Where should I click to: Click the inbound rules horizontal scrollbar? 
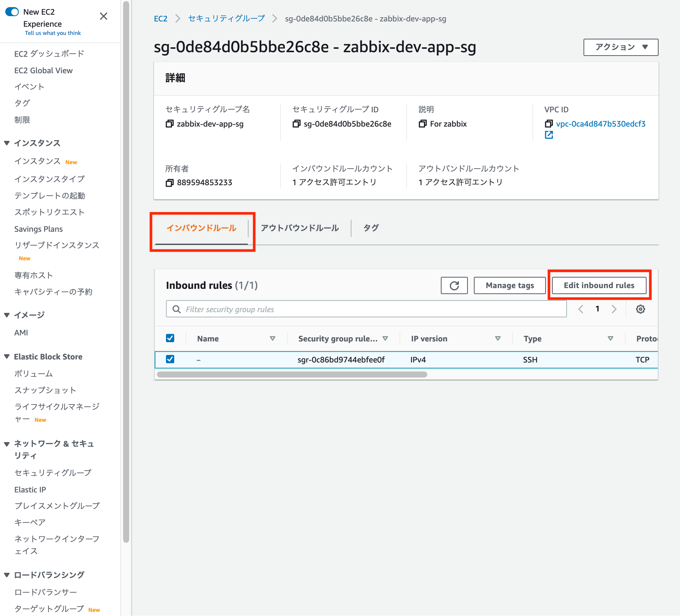pyautogui.click(x=292, y=374)
